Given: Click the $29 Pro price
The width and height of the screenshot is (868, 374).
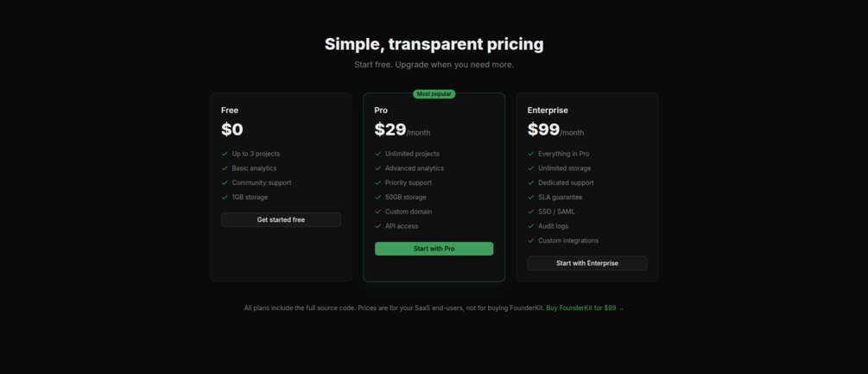Looking at the screenshot, I should click(390, 130).
